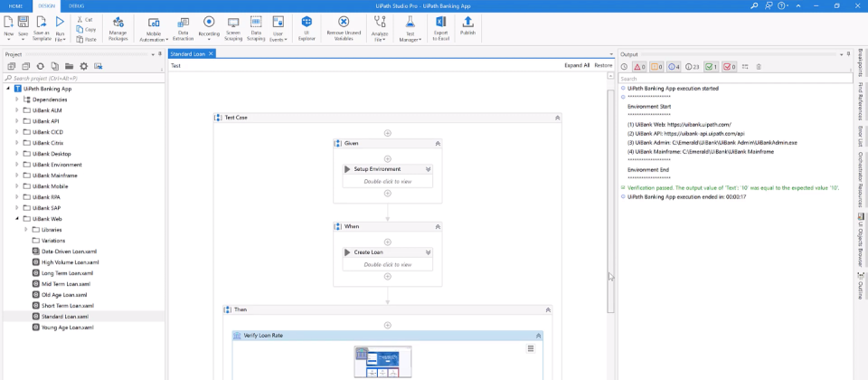Pin the Project panel

(x=160, y=54)
